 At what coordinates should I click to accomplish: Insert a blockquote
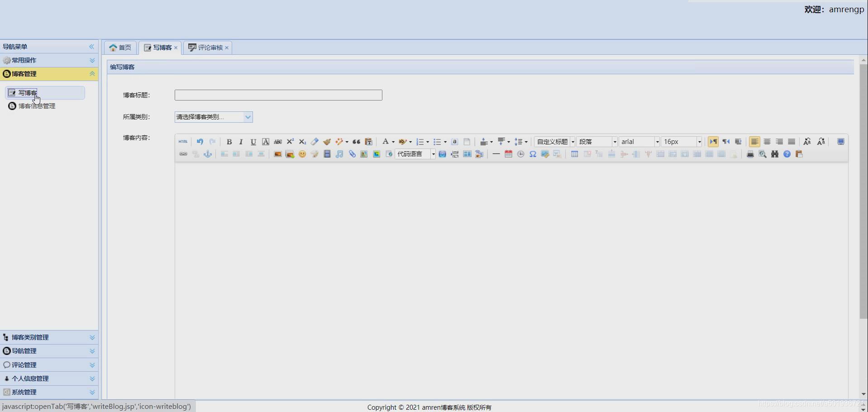click(357, 142)
